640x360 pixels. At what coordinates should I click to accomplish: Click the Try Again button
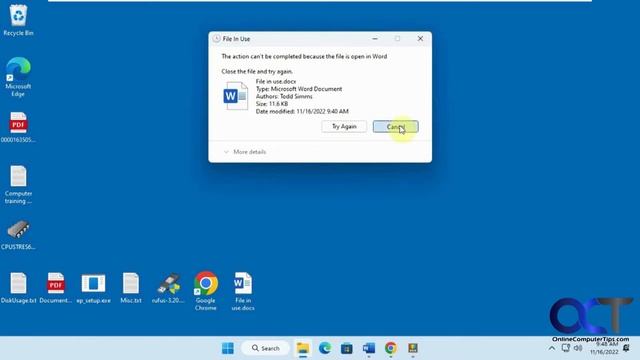344,127
